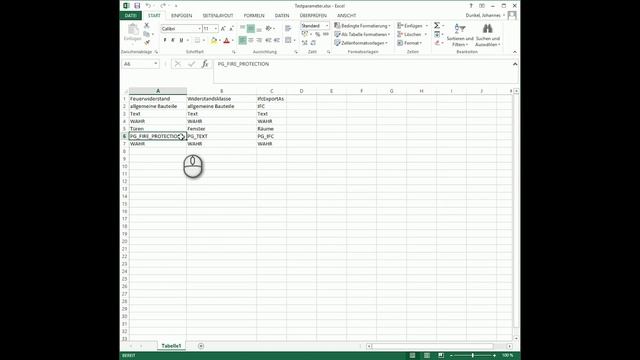Viewport: 640px width, 360px height.
Task: Pick the yellow fill color button
Action: (x=213, y=40)
